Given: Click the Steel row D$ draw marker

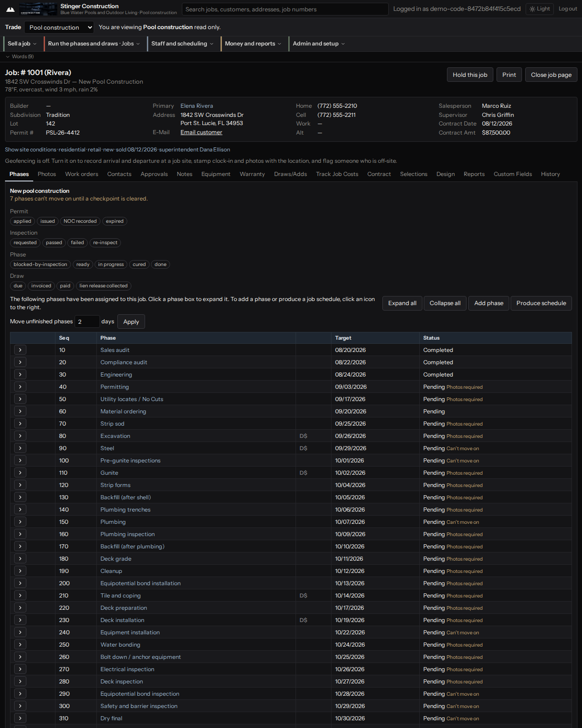Looking at the screenshot, I should (x=303, y=448).
